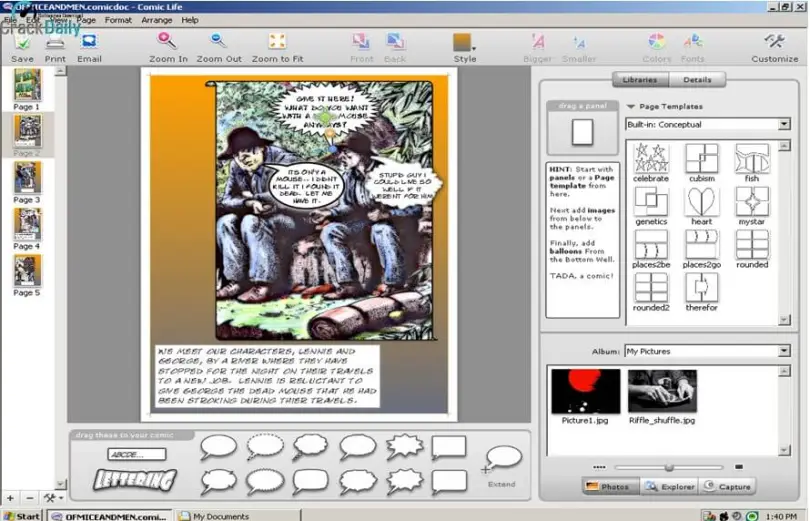The width and height of the screenshot is (810, 521).
Task: Click the blank panel in drag a panel
Action: 582,132
